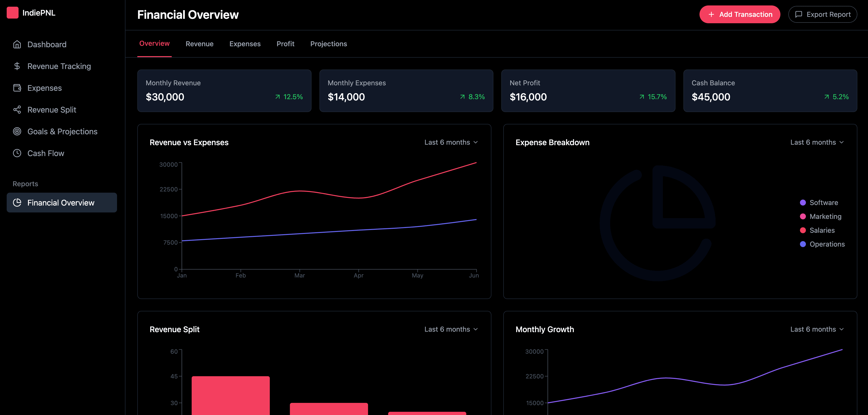Click the Net Profit $16,000 value
This screenshot has width=868, height=415.
click(528, 97)
